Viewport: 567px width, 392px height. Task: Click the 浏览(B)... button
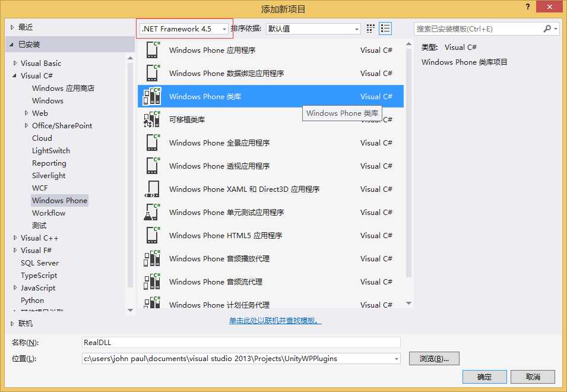tap(434, 358)
